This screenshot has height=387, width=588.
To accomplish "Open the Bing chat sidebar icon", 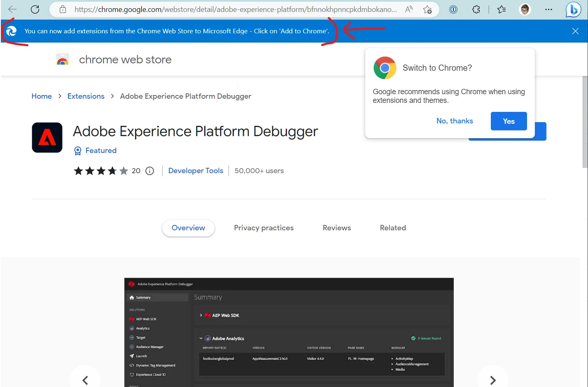I will point(573,9).
